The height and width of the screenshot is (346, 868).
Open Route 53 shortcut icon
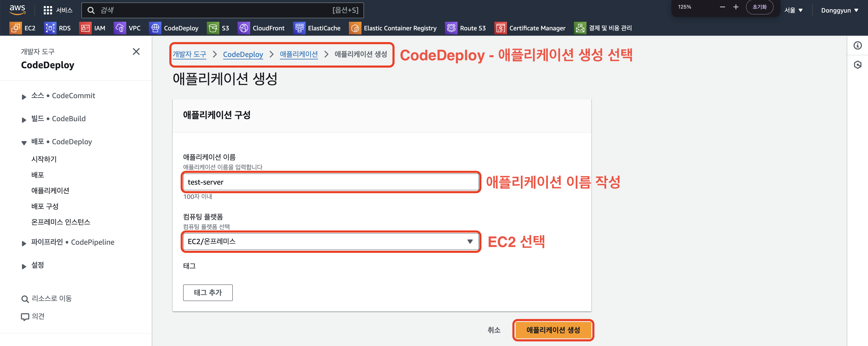tap(451, 28)
